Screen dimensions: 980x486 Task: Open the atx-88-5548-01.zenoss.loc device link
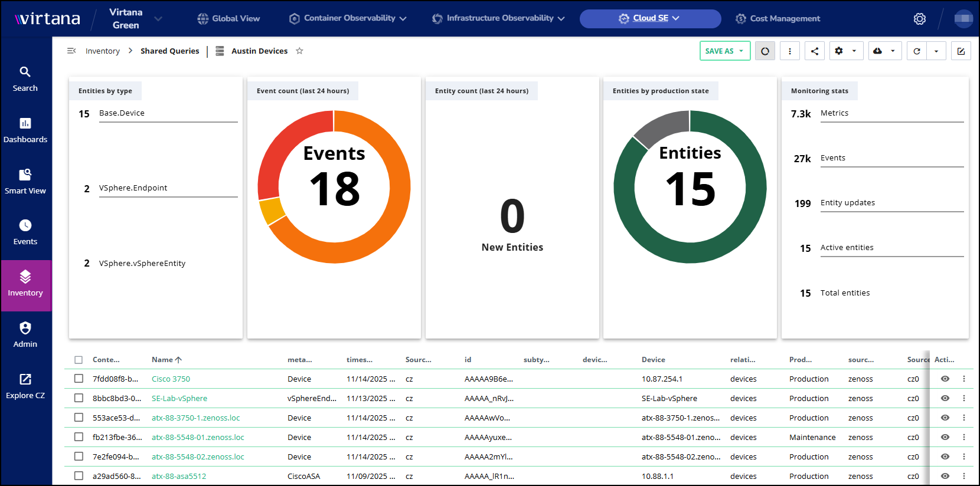198,437
